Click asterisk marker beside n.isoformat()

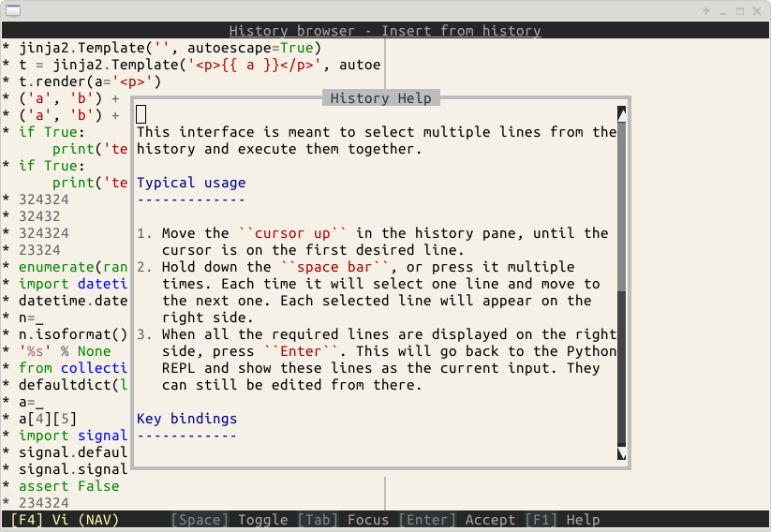coord(6,333)
